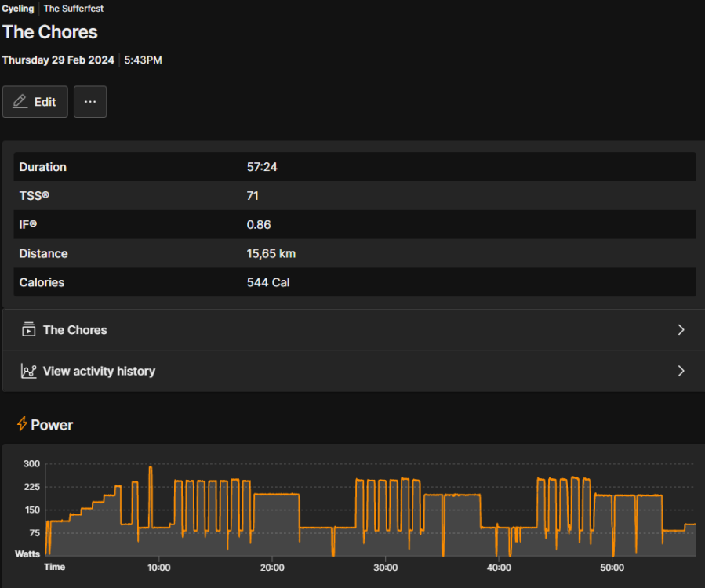Select the IF row showing 0.86
The height and width of the screenshot is (588, 705).
354,225
